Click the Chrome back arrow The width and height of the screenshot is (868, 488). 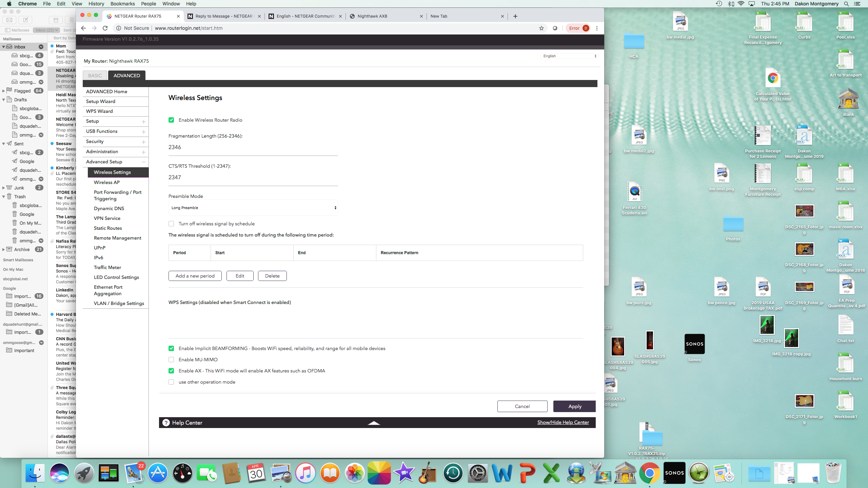(83, 28)
